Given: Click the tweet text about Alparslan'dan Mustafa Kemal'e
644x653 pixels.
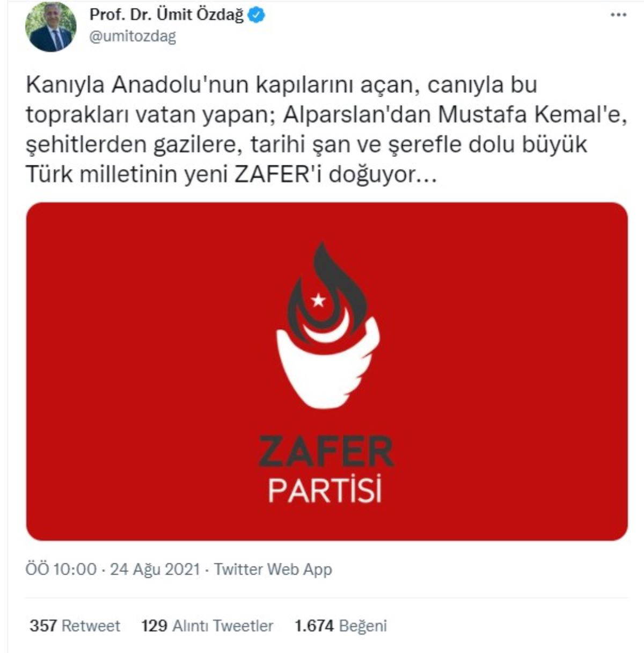Looking at the screenshot, I should (326, 129).
